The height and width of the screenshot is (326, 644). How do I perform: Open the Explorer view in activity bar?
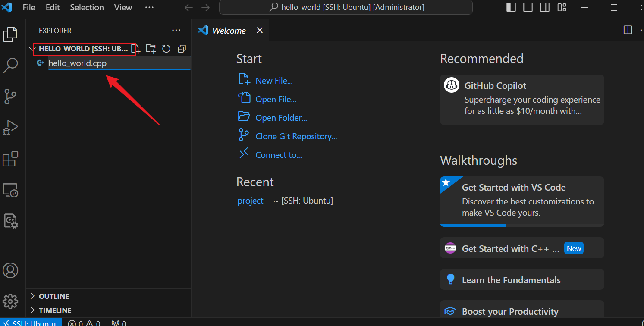(x=10, y=34)
